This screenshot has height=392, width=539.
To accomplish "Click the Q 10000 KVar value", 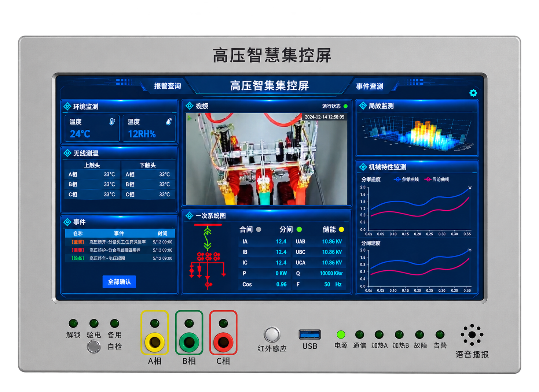I will click(331, 273).
